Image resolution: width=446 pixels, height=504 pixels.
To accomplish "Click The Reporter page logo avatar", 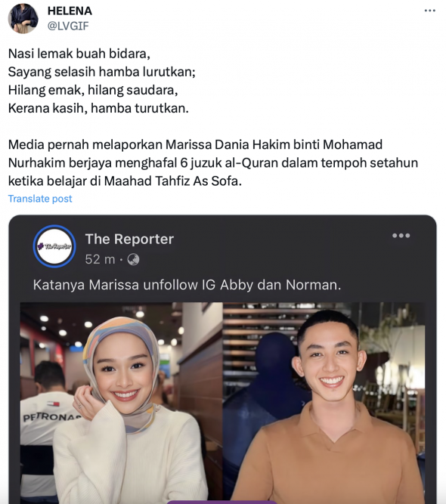I will pyautogui.click(x=54, y=246).
